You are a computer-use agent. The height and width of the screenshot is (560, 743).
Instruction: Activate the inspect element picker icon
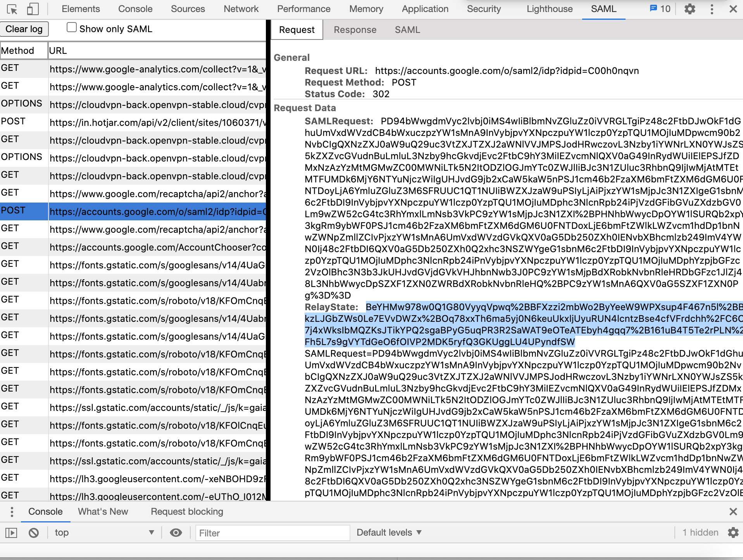click(x=12, y=9)
